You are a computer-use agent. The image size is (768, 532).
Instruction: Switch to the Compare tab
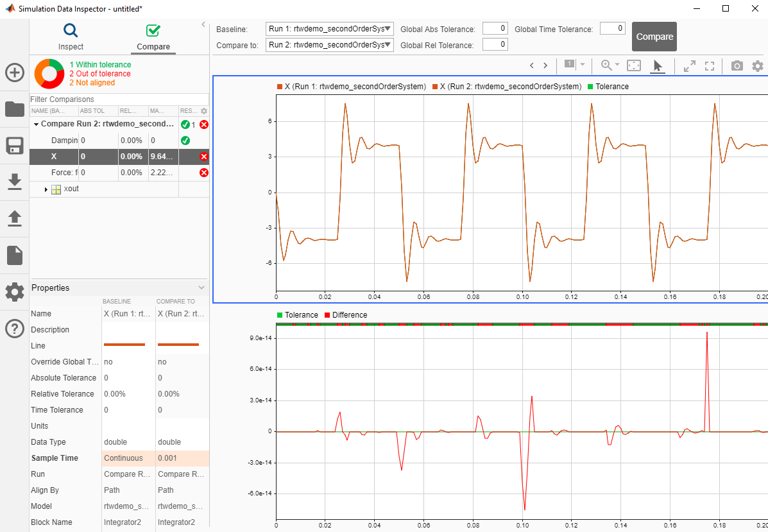153,37
